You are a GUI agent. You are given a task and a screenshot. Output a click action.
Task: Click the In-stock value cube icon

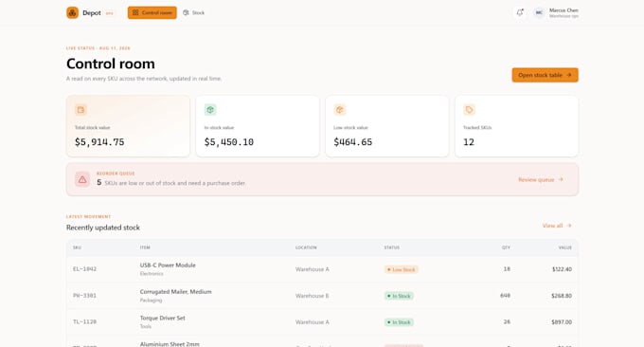[x=210, y=110]
